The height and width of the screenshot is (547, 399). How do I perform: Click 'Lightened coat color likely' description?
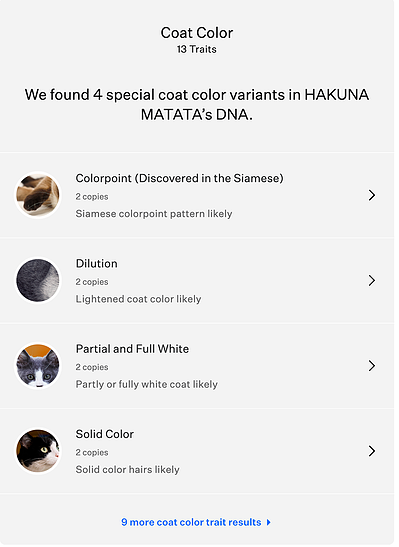[x=138, y=299]
